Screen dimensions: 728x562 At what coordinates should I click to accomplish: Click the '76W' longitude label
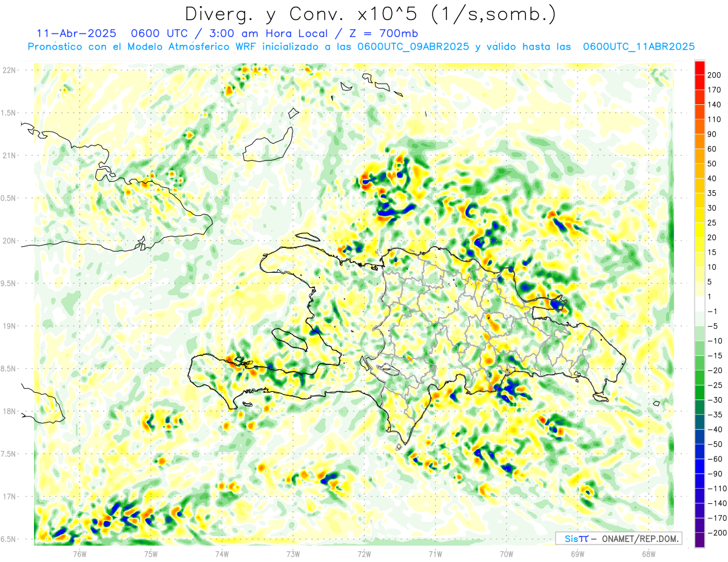pos(79,554)
